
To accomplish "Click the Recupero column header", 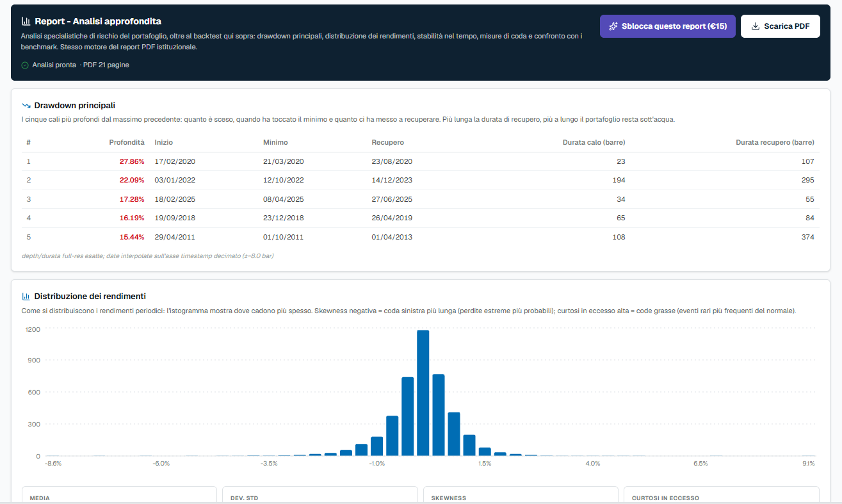I will coord(387,142).
